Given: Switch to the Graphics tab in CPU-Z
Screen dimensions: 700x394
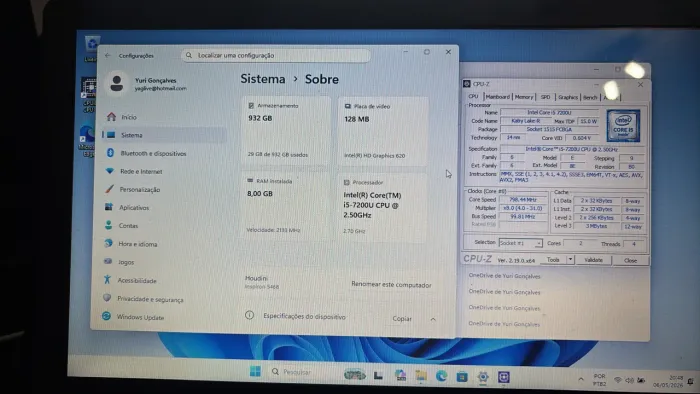Looking at the screenshot, I should pyautogui.click(x=568, y=97).
